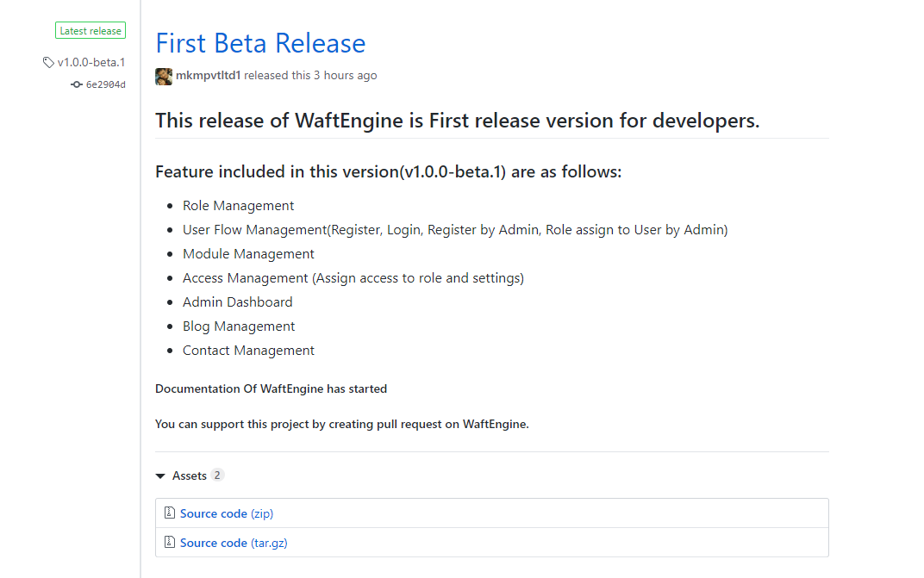Open commit 6e2904d
This screenshot has width=924, height=578.
[x=105, y=84]
